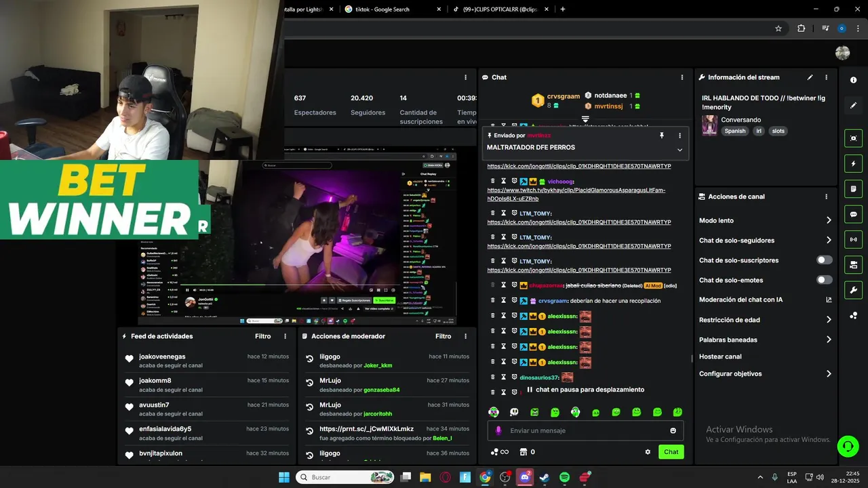
Task: Open Moderación del chat con IA
Action: click(x=765, y=300)
